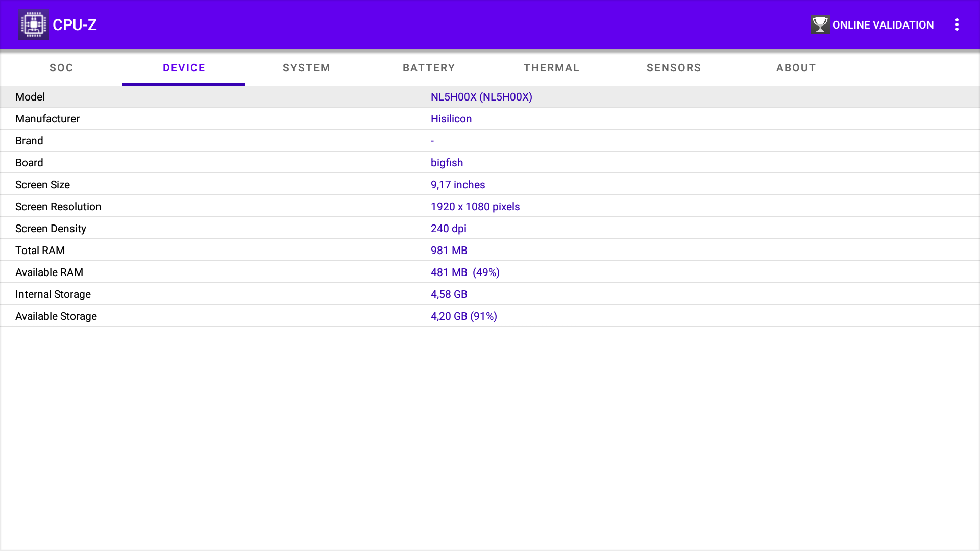The image size is (980, 551).
Task: Switch to the SOC tab
Action: click(61, 68)
